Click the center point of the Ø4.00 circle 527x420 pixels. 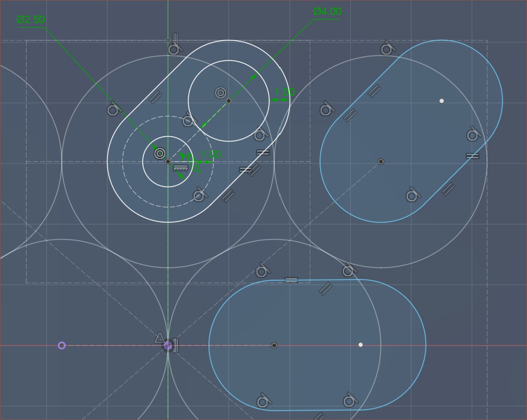coord(229,101)
